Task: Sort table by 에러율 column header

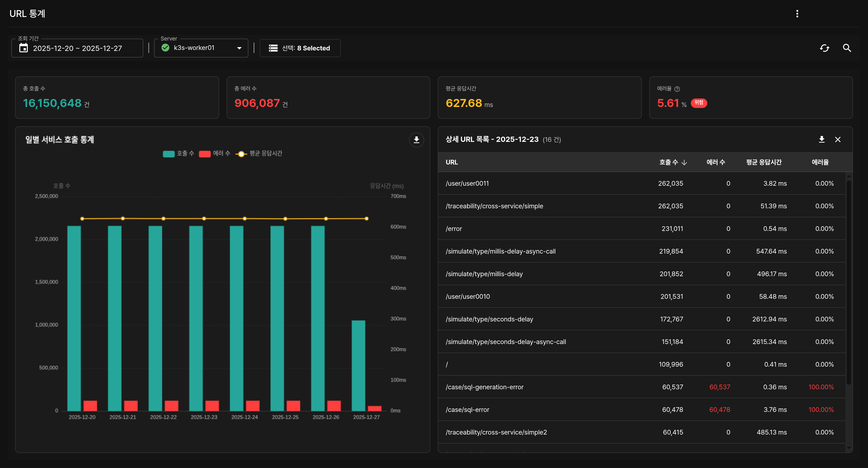Action: point(820,162)
